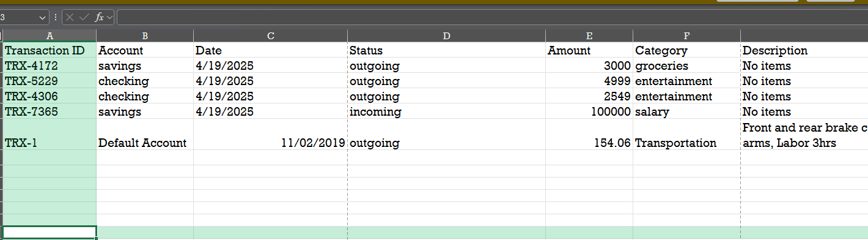Click No items in the TRX-5229 row
This screenshot has height=240, width=868.
coord(804,81)
